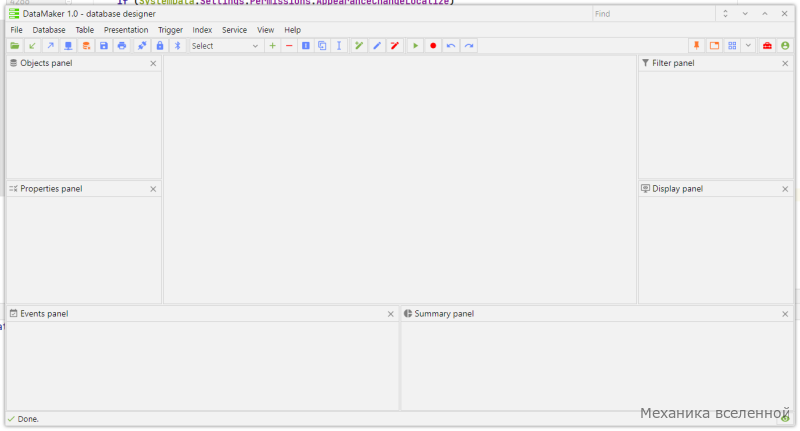Screen dimensions: 800x431
Task: Open the Table menu
Action: pos(85,30)
